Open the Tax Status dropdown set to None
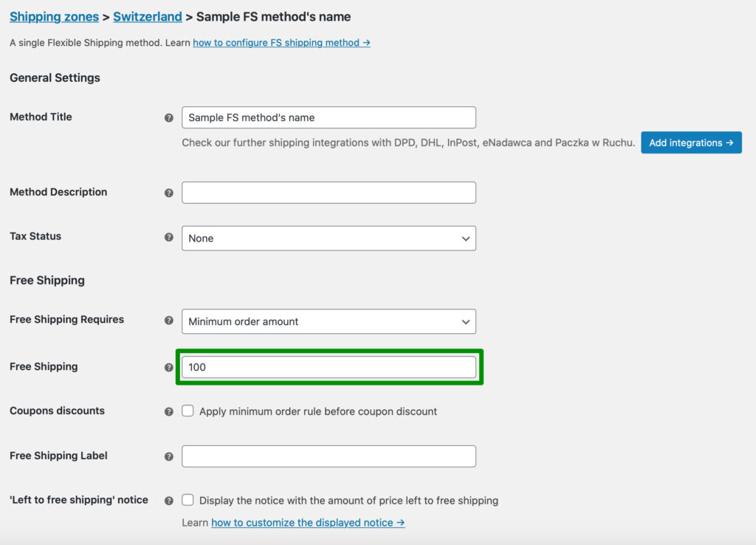The width and height of the screenshot is (756, 545). pyautogui.click(x=329, y=239)
